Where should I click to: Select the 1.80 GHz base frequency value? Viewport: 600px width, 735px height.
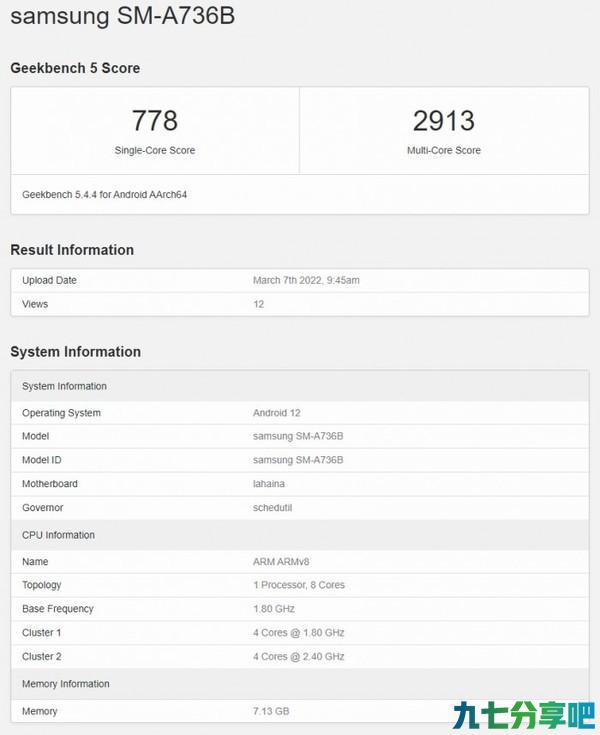(x=274, y=609)
